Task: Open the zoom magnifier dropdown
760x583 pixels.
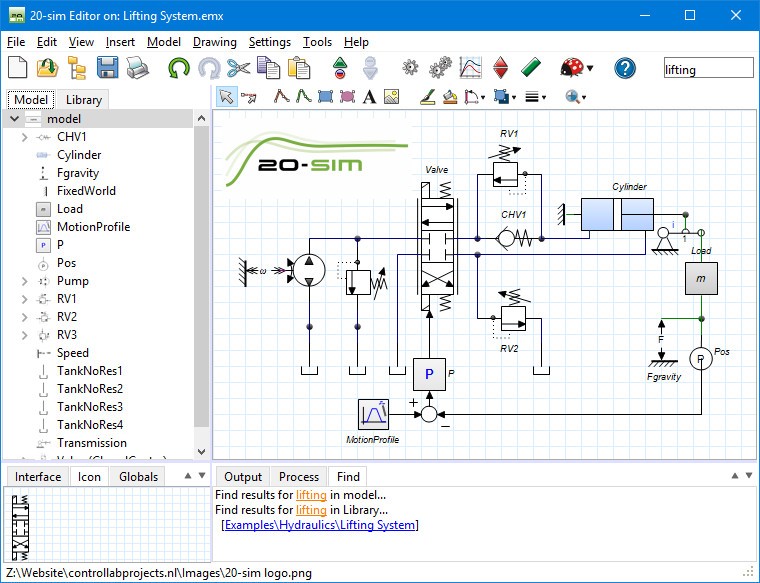Action: click(x=584, y=97)
